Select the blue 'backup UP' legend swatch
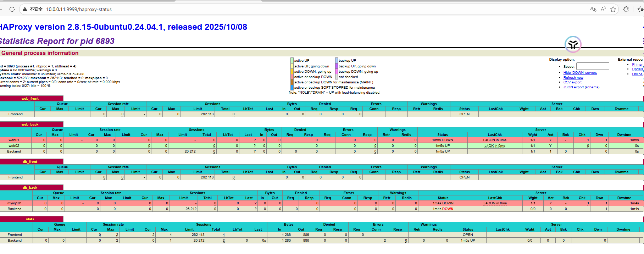 337,61
